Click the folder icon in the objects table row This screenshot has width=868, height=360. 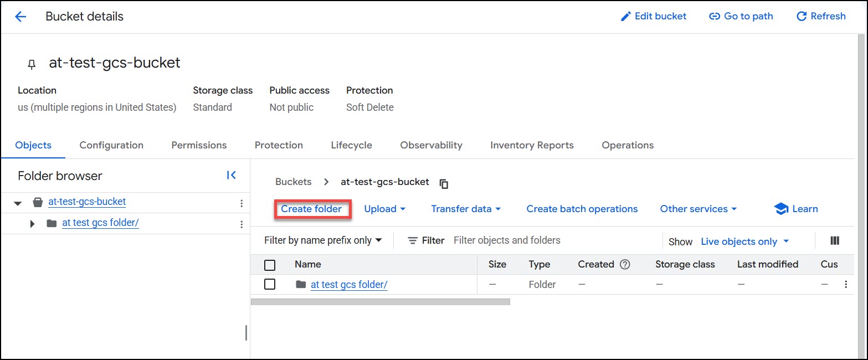[x=301, y=284]
